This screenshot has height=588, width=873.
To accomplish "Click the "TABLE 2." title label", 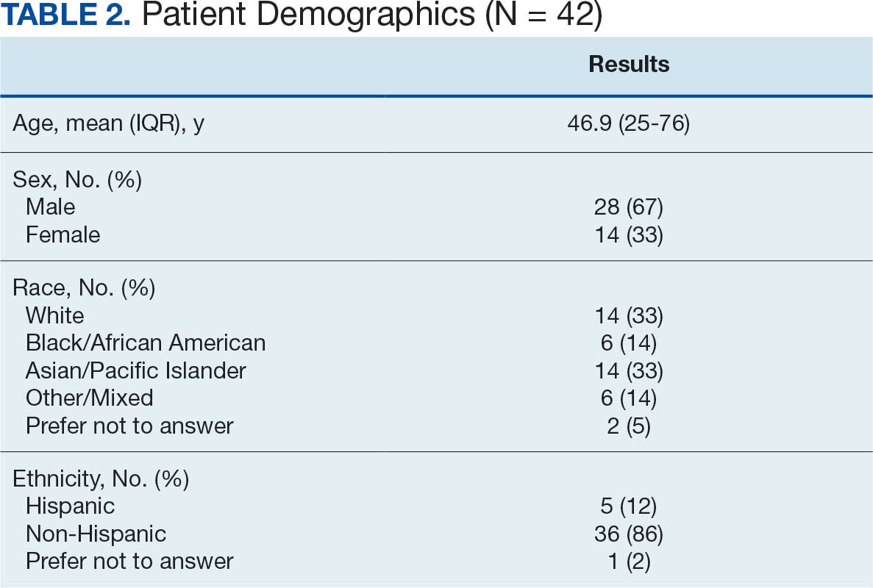I will click(66, 16).
